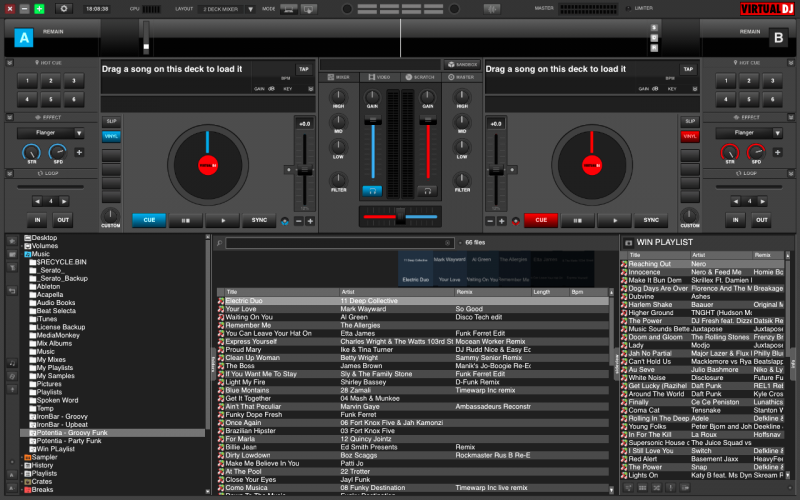Click the audio-only mode icon in top bar
Image resolution: width=800 pixels, height=500 pixels.
click(x=289, y=9)
